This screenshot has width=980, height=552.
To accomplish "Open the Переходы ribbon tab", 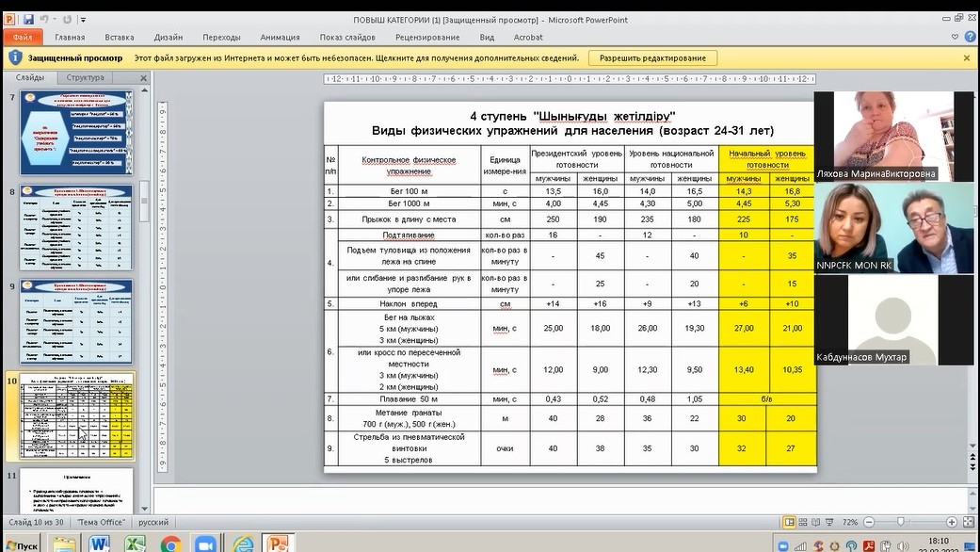I will 221,38.
